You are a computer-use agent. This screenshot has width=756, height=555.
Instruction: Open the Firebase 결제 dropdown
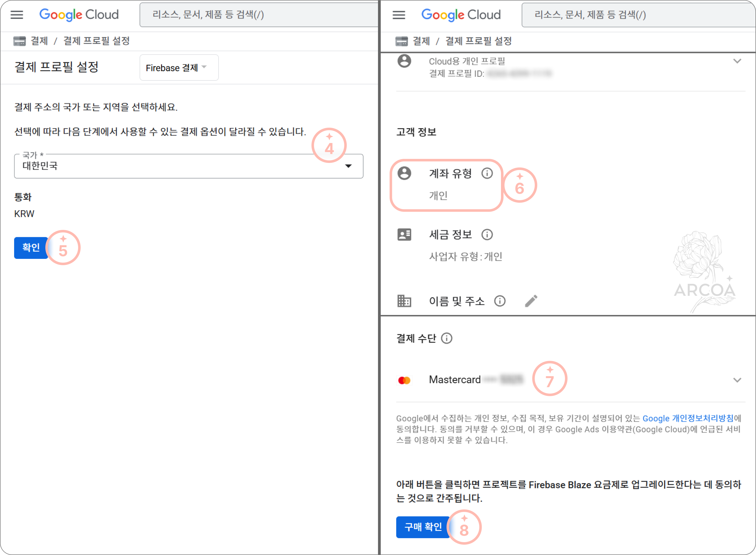(x=179, y=67)
